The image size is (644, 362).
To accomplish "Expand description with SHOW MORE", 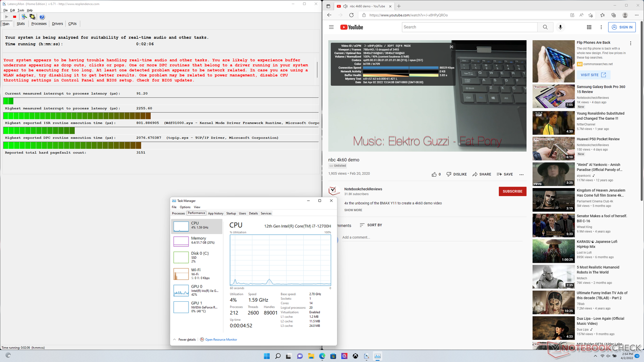I will point(353,210).
